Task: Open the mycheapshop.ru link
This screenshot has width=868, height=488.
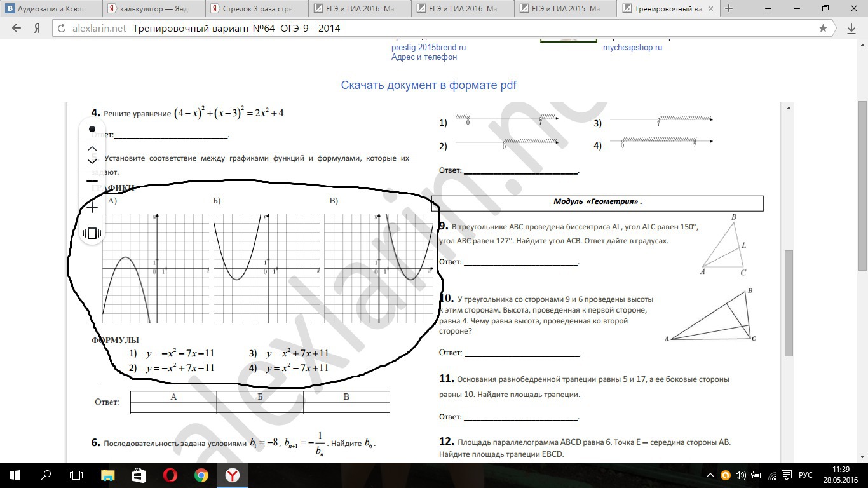Action: 632,48
